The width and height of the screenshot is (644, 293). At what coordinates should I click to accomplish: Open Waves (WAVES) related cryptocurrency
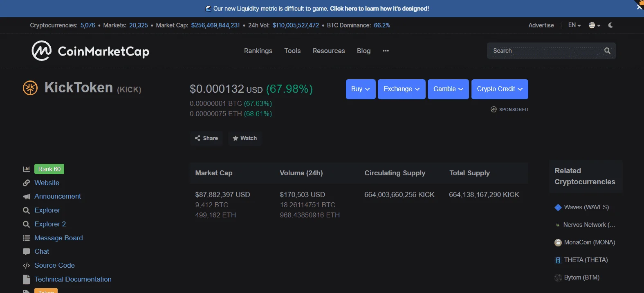[586, 208]
